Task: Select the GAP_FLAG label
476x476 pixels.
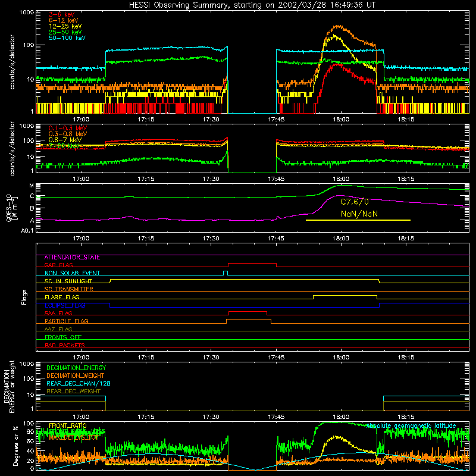Action: [x=58, y=265]
